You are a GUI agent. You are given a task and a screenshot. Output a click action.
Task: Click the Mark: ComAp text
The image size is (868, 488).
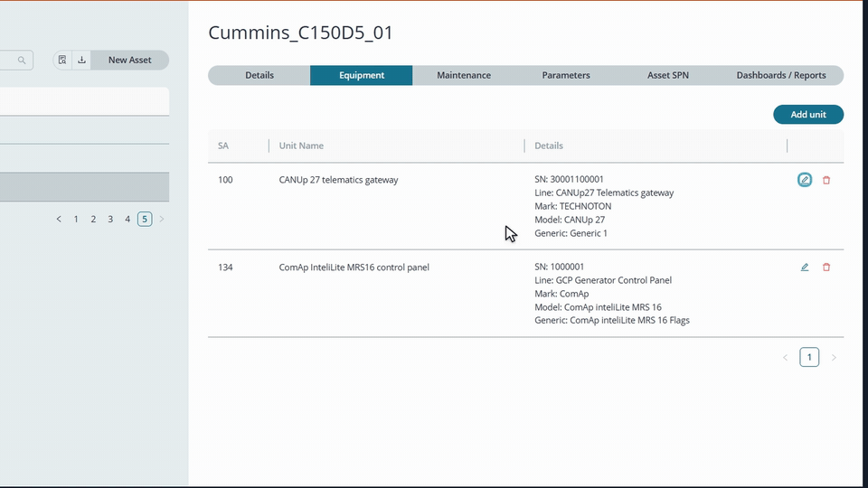561,294
